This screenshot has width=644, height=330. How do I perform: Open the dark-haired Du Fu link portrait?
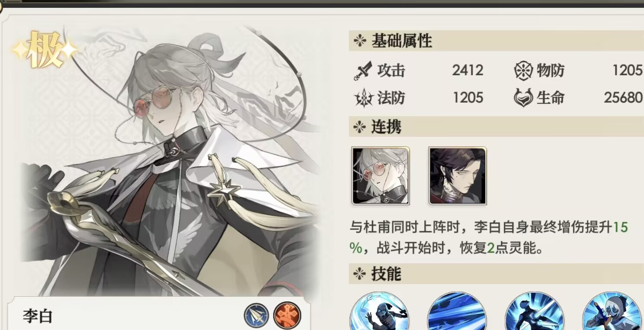(x=457, y=175)
